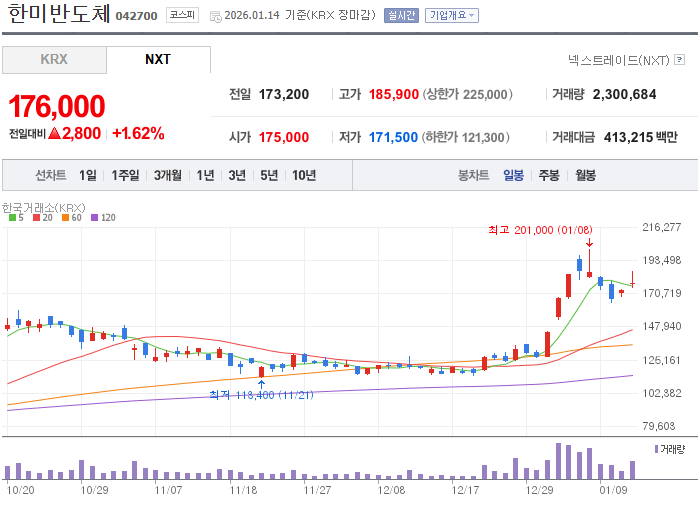Click the trading value 413,215 백만

[641, 137]
